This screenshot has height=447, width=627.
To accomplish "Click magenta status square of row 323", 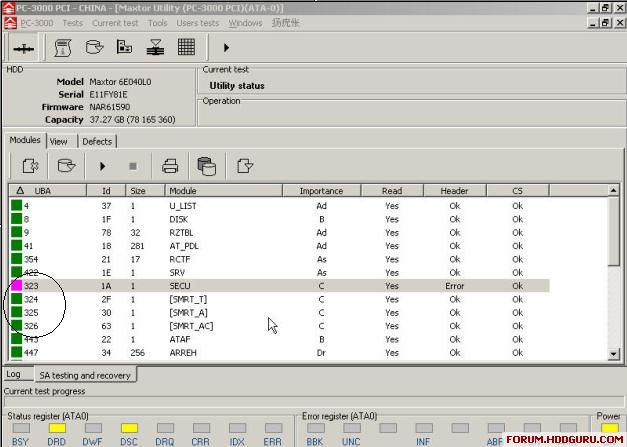I will coord(16,285).
